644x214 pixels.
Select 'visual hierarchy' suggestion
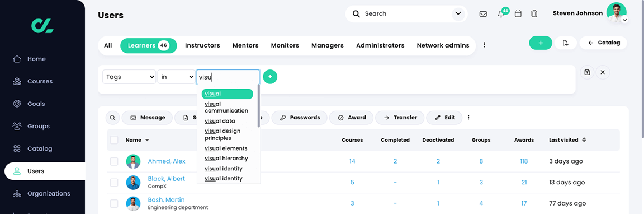[x=227, y=158]
